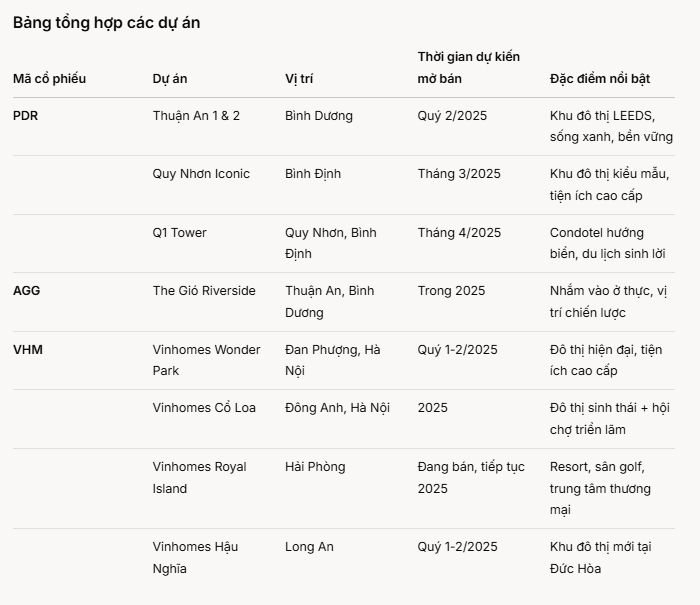Screen dimensions: 700x605
Task: Click the "Vinhomes Hậu Nghĩa" project cell
Action: point(195,557)
